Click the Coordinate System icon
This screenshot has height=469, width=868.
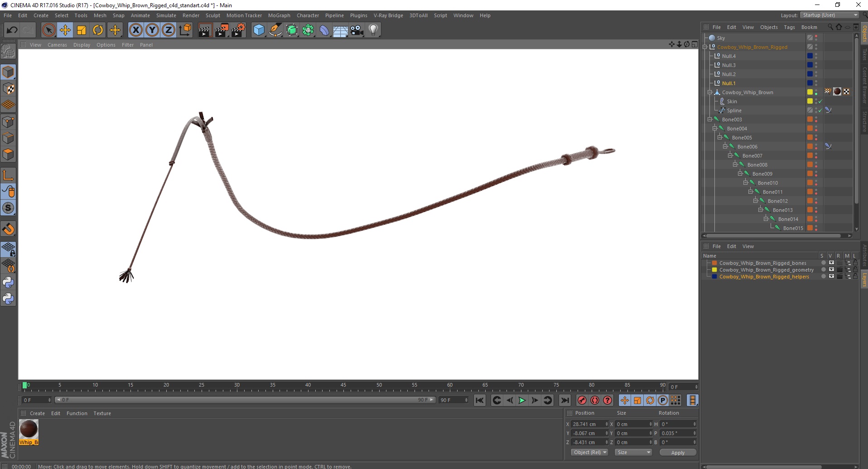185,30
